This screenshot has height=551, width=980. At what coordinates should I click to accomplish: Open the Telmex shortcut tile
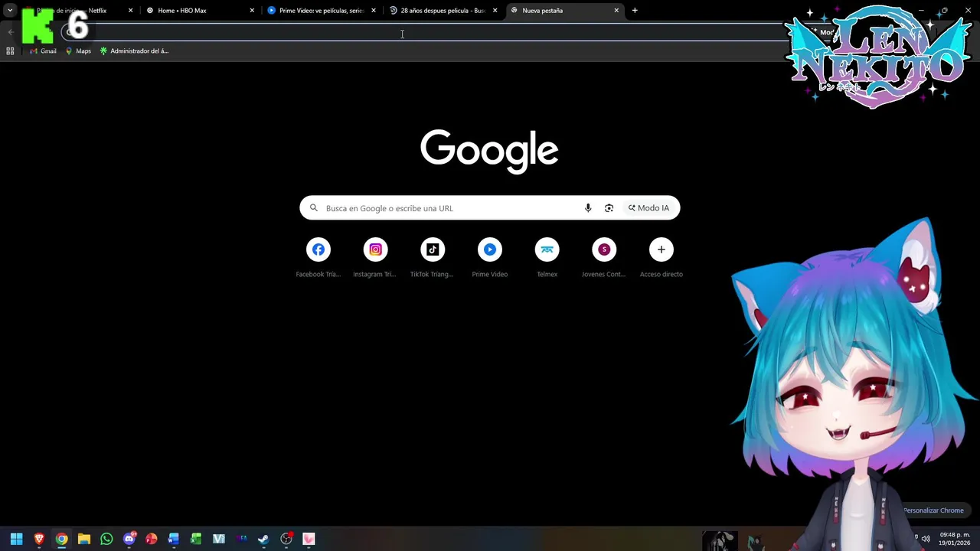click(547, 249)
